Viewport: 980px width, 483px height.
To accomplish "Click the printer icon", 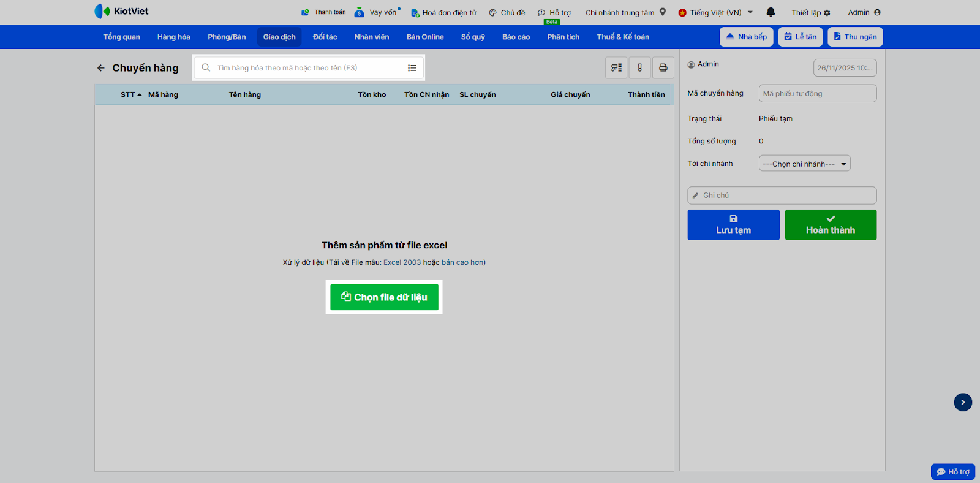I will pyautogui.click(x=663, y=67).
